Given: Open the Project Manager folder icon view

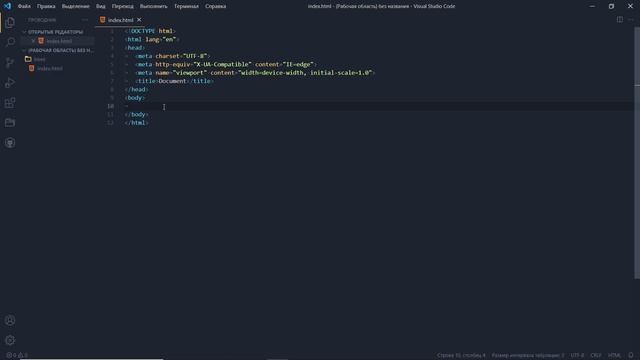Looking at the screenshot, I should coord(10,122).
